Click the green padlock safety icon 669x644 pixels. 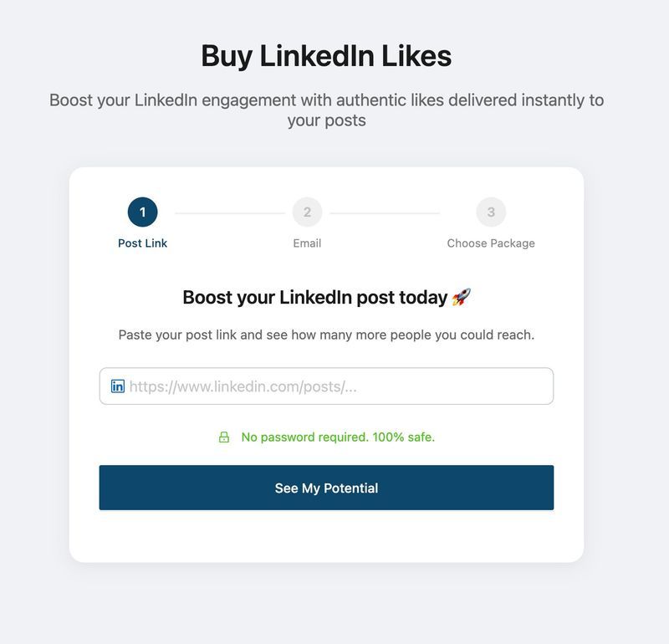tap(223, 437)
